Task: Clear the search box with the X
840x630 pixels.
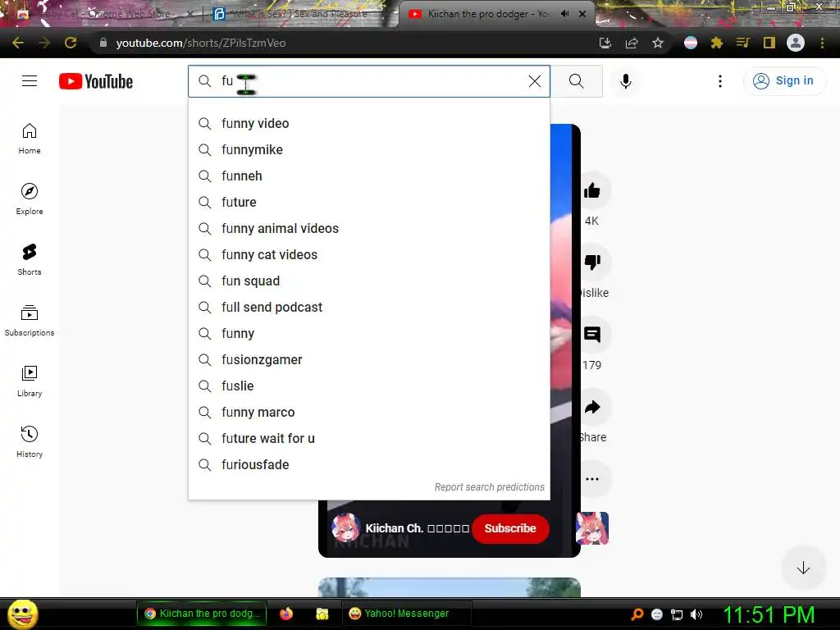Action: click(x=535, y=81)
